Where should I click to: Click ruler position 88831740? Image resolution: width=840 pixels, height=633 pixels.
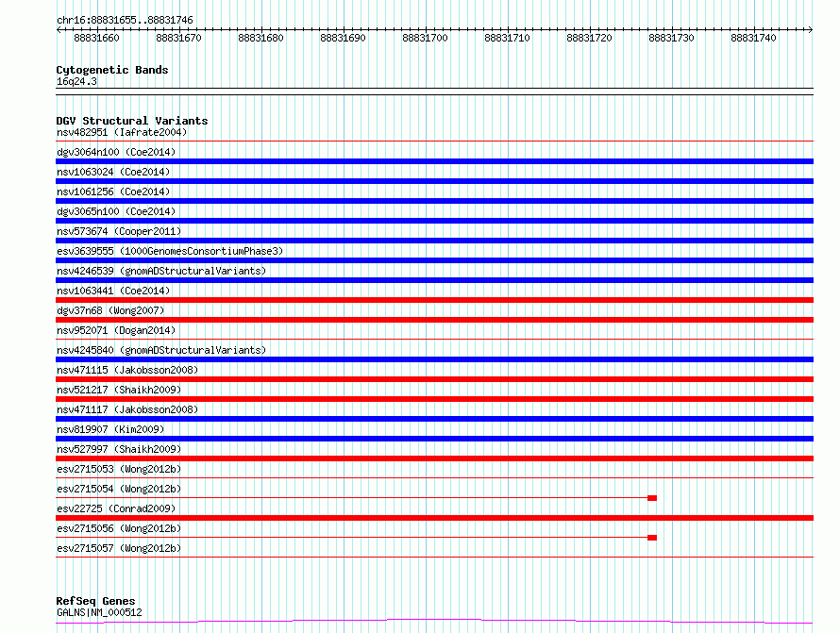pos(753,38)
